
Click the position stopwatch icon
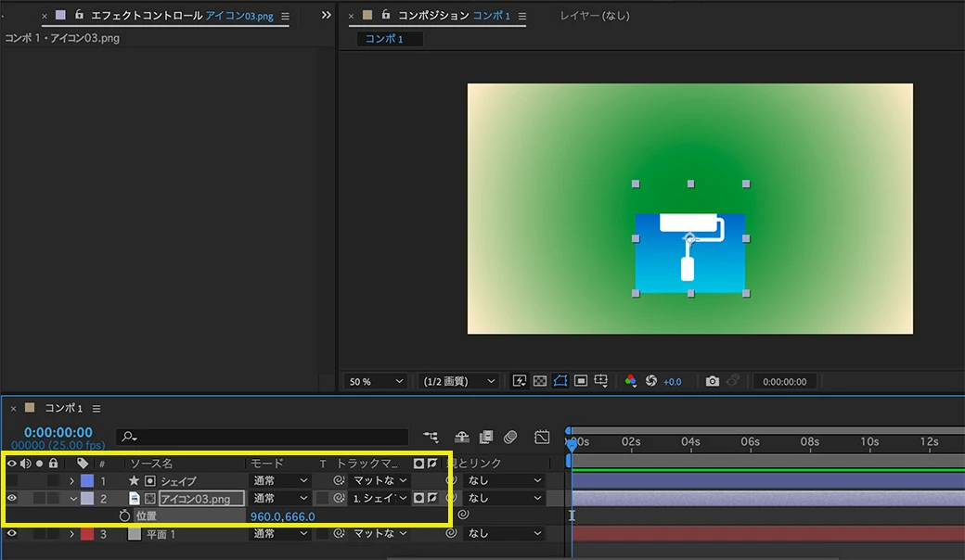pos(124,515)
